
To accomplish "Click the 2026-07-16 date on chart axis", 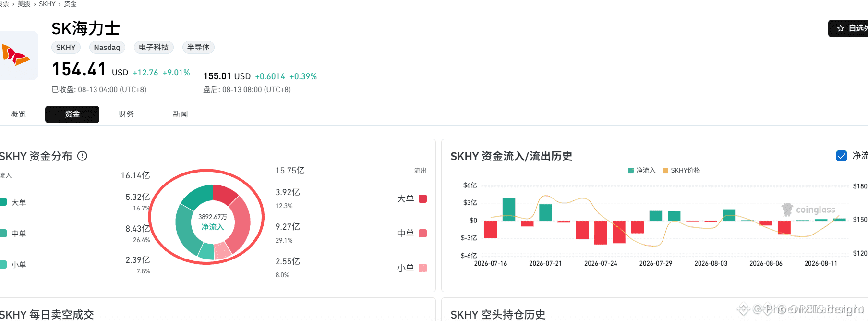I will [490, 263].
